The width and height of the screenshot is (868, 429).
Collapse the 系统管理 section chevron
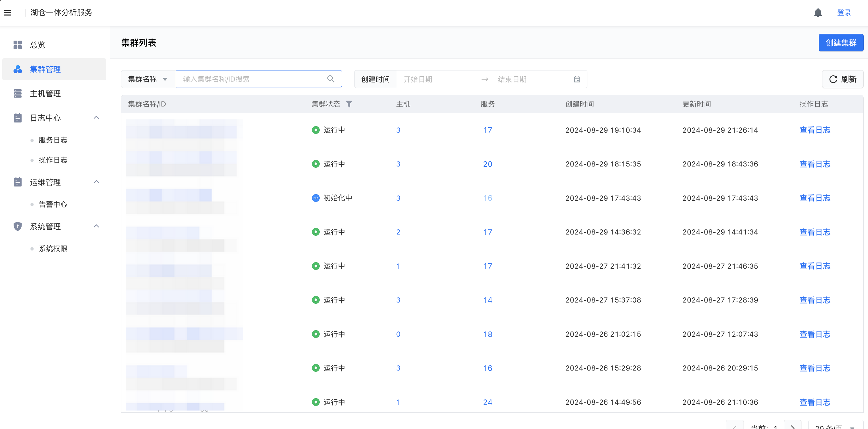(x=96, y=226)
